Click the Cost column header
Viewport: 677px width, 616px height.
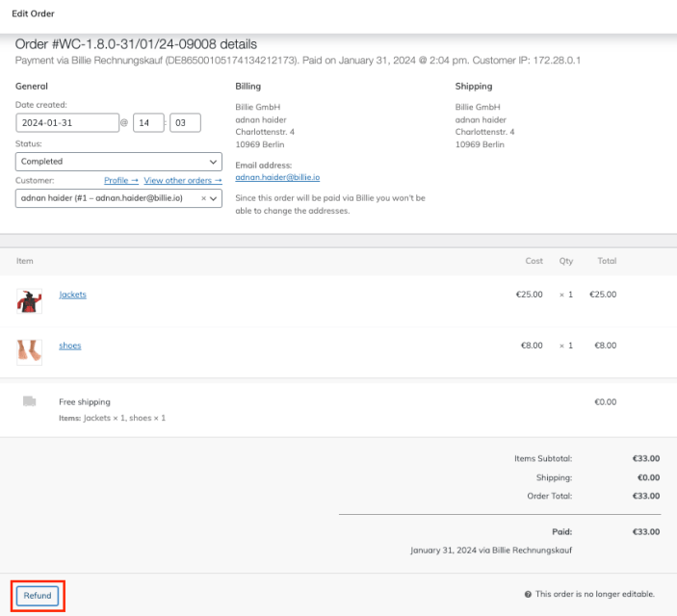click(534, 261)
